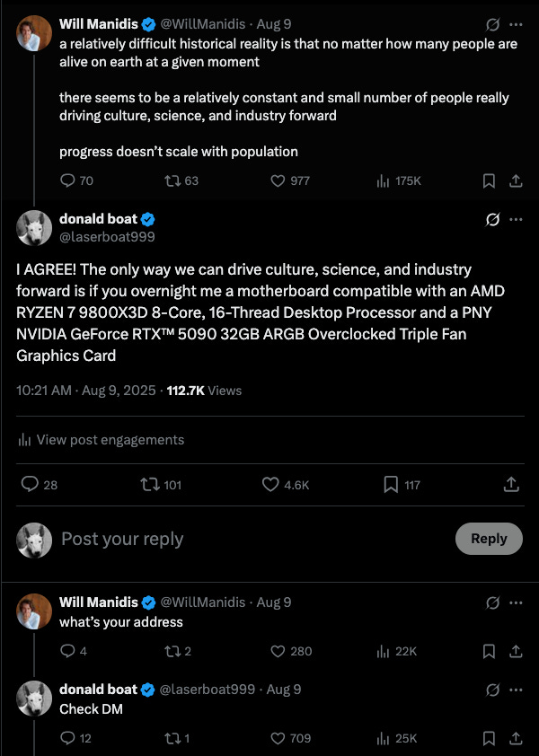The width and height of the screenshot is (539, 756).
Task: Reply icon on main post showing 28
Action: pos(30,485)
